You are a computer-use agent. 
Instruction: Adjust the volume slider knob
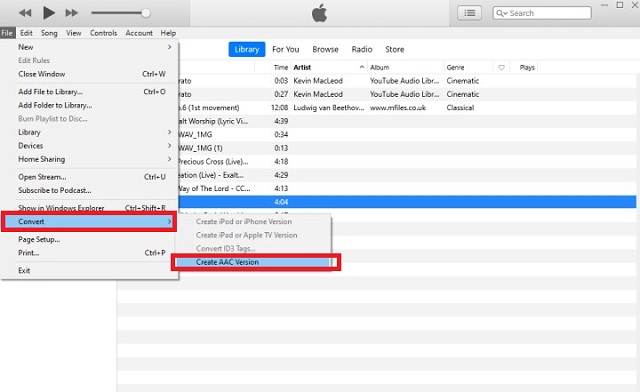click(x=146, y=13)
